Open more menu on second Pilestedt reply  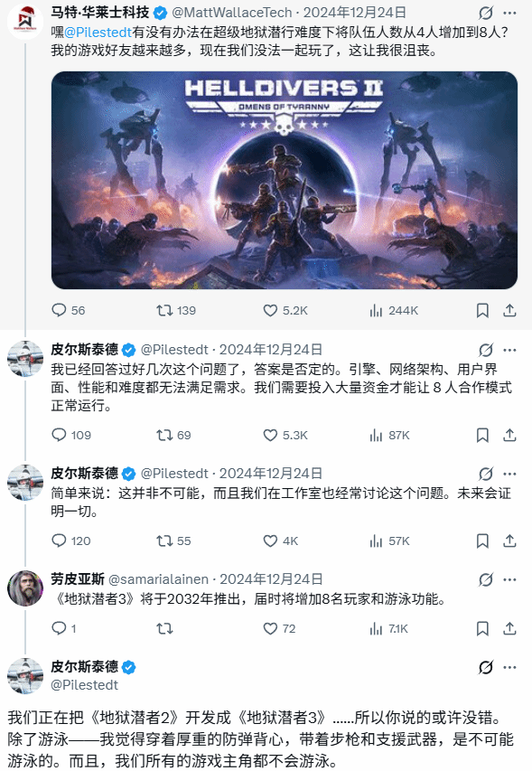510,474
